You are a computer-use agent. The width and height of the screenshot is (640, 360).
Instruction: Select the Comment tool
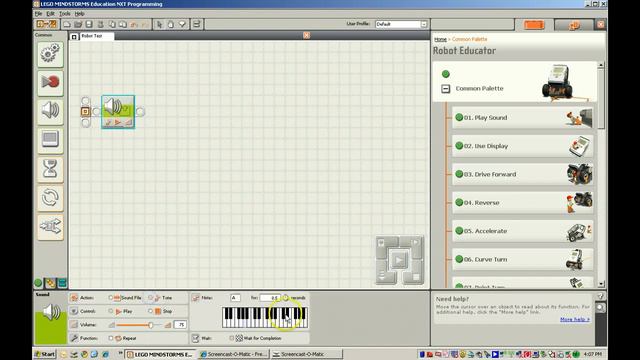click(x=182, y=24)
